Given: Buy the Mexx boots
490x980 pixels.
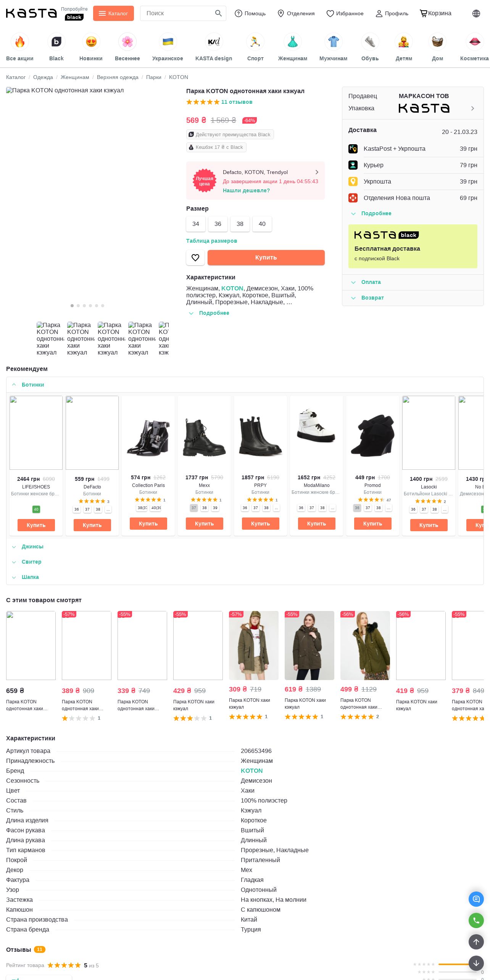Looking at the screenshot, I should click(205, 524).
